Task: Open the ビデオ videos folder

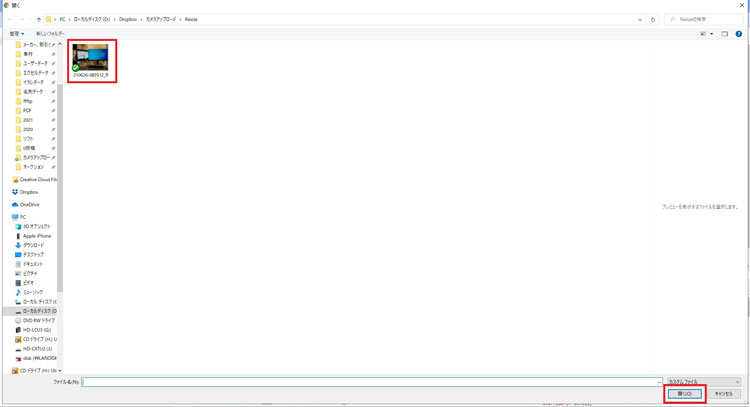Action: pyautogui.click(x=28, y=283)
